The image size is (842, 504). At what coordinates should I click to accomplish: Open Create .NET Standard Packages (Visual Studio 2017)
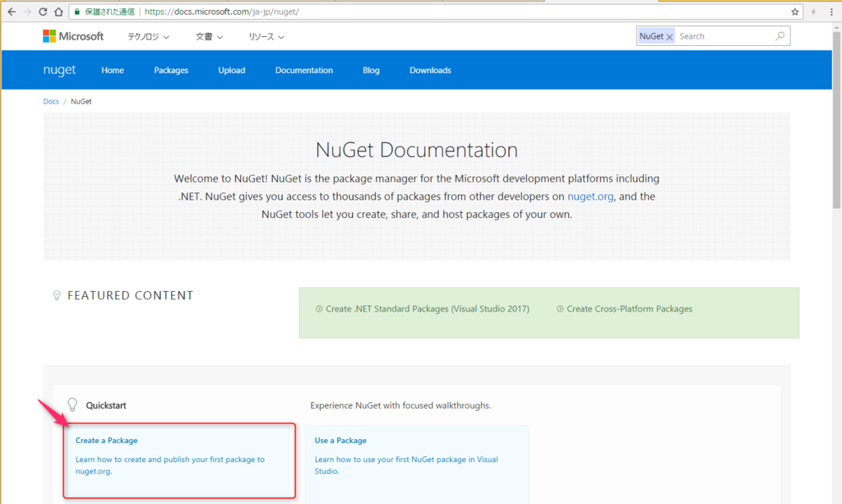coord(428,308)
